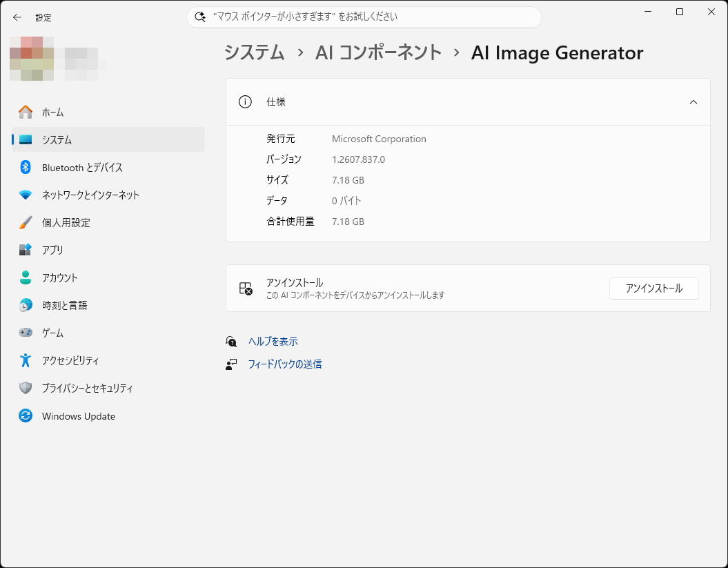Click the 0 バイト data value
Screen dimensions: 728x568
tap(346, 201)
